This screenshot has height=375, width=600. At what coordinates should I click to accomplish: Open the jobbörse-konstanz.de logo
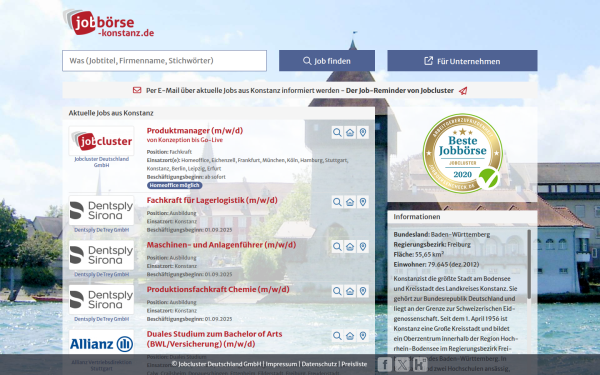109,23
